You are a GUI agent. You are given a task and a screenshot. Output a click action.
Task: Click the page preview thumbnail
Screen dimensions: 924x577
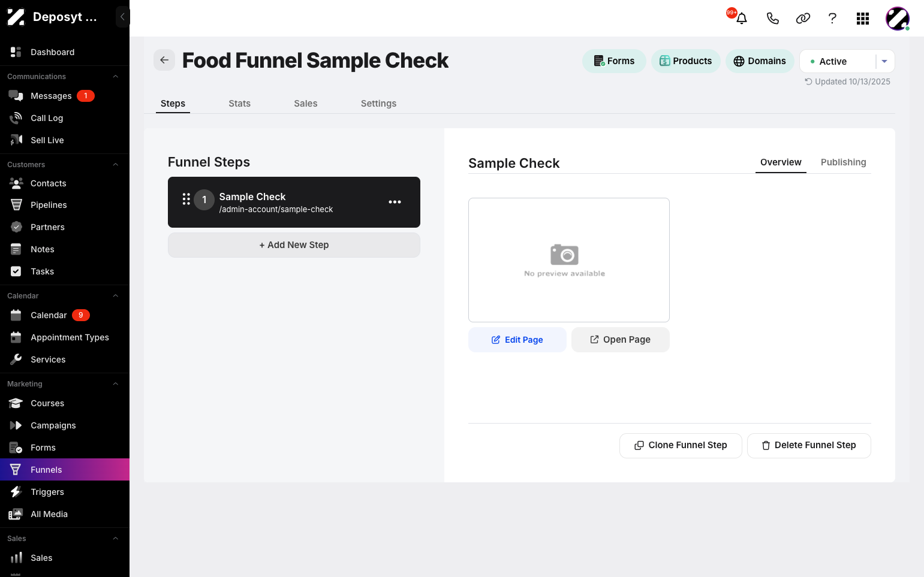[x=569, y=260]
